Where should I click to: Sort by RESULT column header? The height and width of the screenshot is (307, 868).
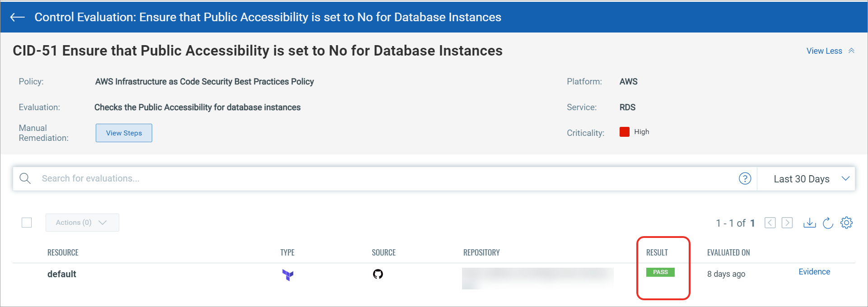point(657,252)
